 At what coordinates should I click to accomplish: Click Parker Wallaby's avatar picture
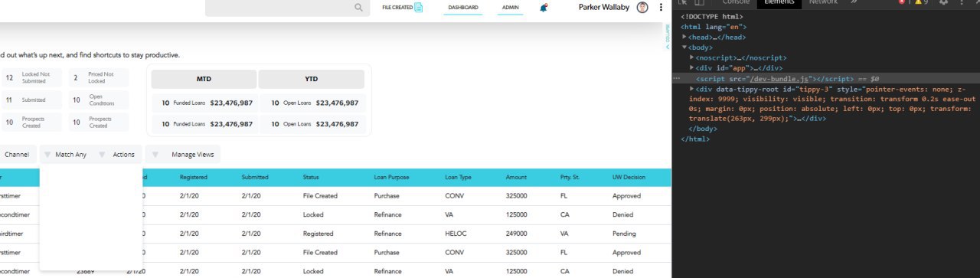coord(642,8)
